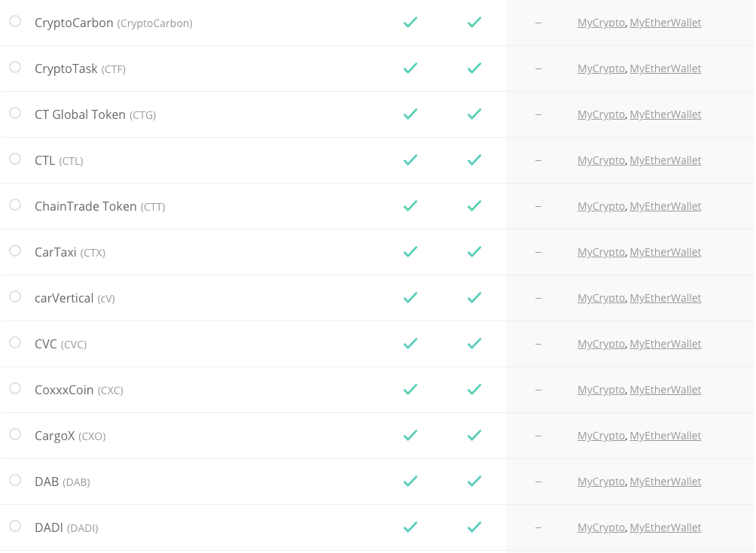Click first checkmark in CoxxxCoin row

[410, 389]
